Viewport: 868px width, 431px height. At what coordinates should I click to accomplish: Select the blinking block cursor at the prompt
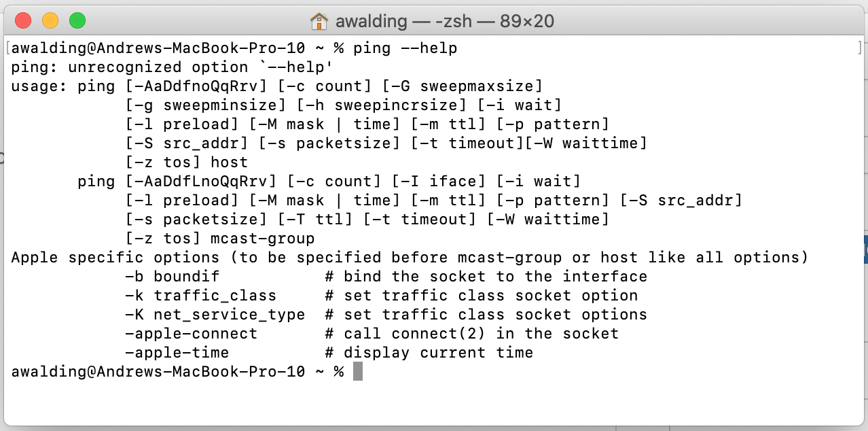click(x=359, y=371)
